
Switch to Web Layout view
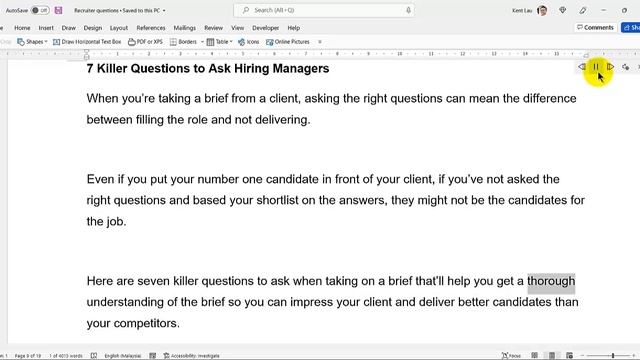[569, 356]
